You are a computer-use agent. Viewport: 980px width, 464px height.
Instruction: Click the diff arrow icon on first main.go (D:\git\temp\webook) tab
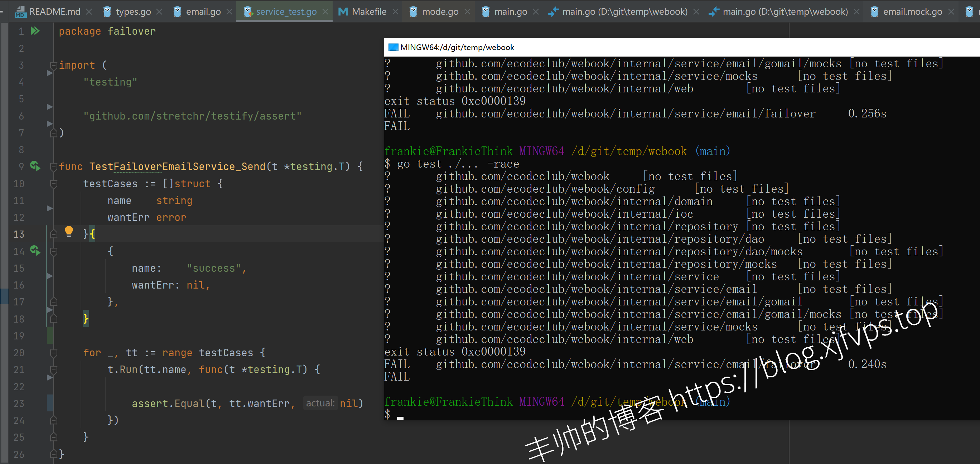(x=553, y=12)
